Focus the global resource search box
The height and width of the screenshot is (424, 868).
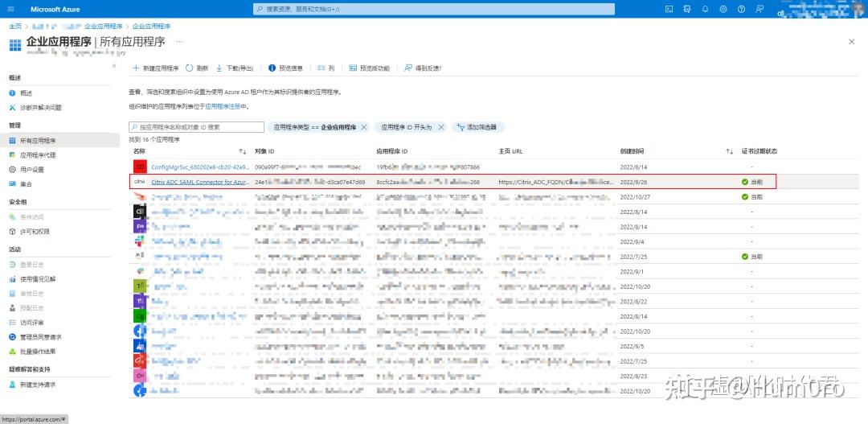coord(434,10)
